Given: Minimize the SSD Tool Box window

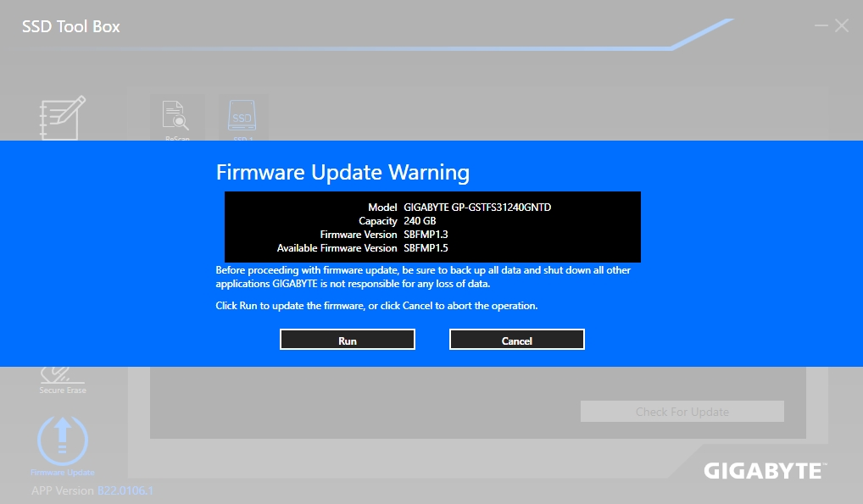Looking at the screenshot, I should point(821,25).
